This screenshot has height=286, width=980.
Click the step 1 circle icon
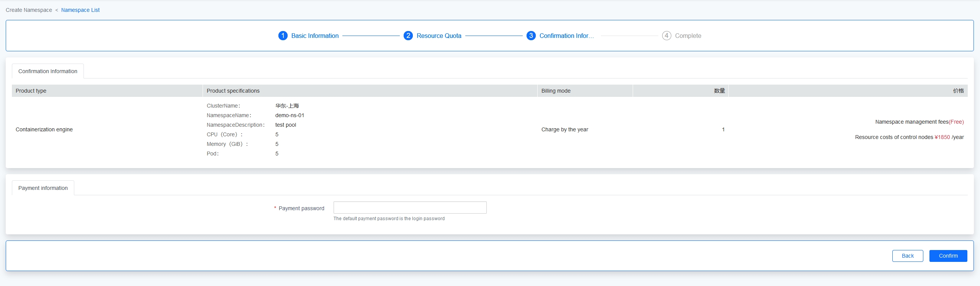click(283, 36)
